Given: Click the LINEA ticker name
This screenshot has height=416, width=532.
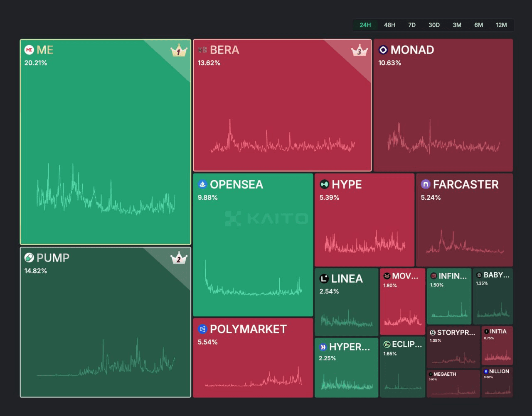Looking at the screenshot, I should tap(347, 279).
